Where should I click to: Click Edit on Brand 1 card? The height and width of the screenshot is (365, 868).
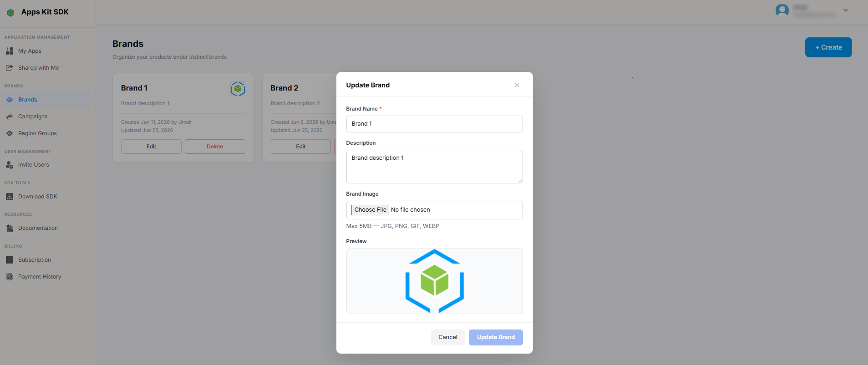pos(151,147)
